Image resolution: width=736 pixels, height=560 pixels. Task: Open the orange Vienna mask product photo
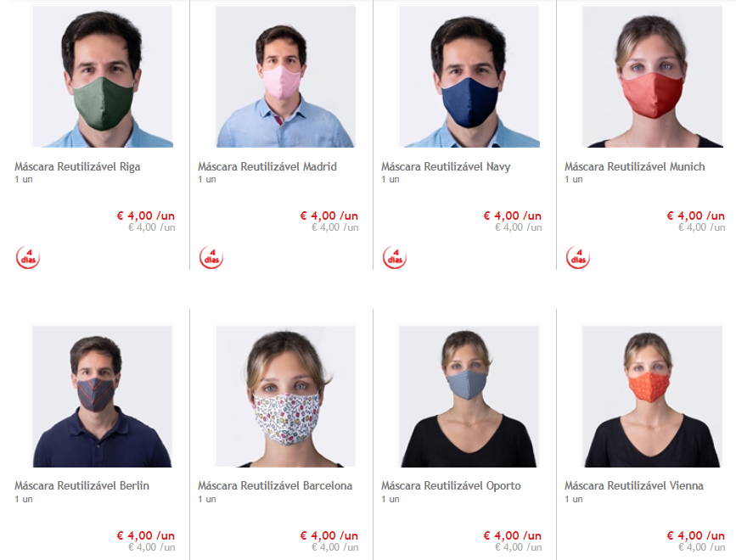(x=653, y=396)
